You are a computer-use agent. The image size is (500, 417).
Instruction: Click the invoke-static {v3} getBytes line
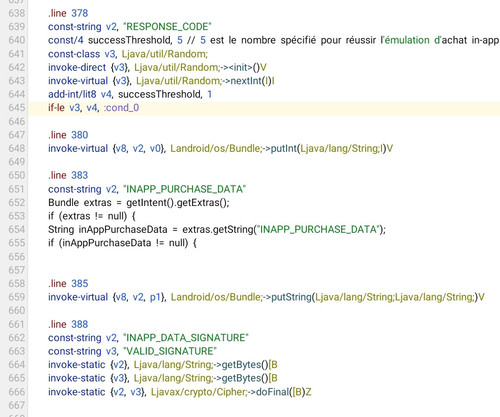point(163,378)
